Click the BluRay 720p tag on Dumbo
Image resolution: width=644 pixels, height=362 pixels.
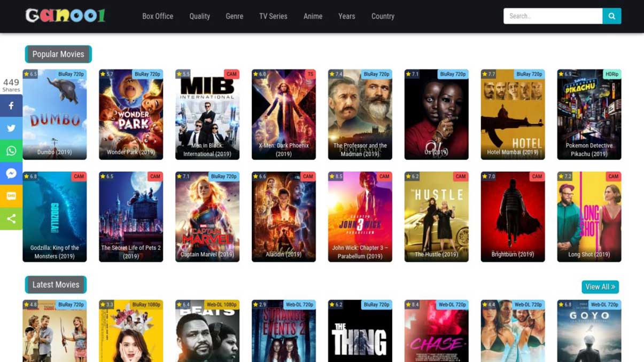71,74
